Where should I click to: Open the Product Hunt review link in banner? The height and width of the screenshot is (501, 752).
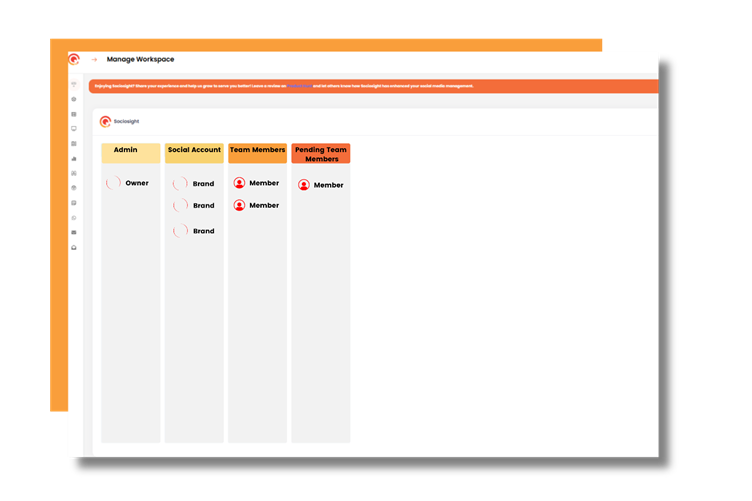tap(299, 87)
